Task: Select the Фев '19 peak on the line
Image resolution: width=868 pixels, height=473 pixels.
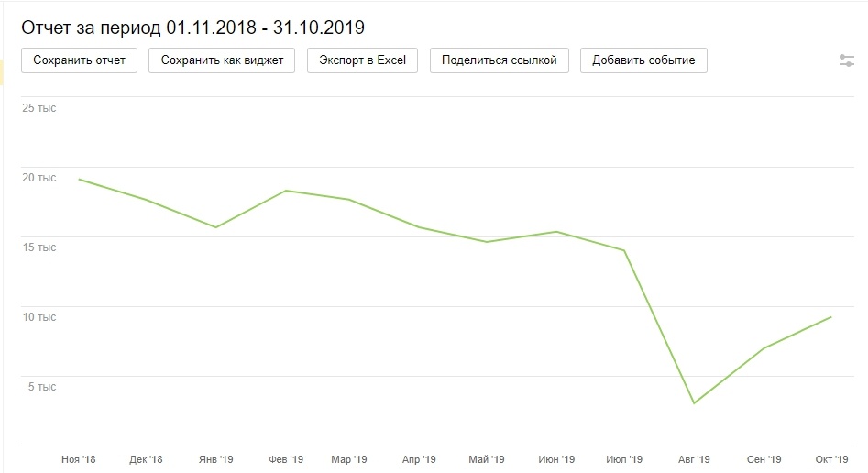Action: pos(286,191)
